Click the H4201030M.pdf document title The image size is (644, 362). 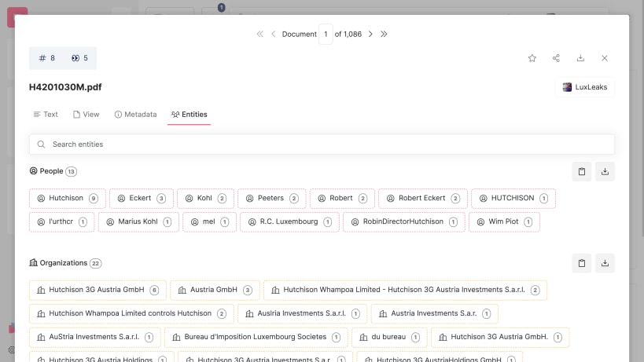pos(65,87)
